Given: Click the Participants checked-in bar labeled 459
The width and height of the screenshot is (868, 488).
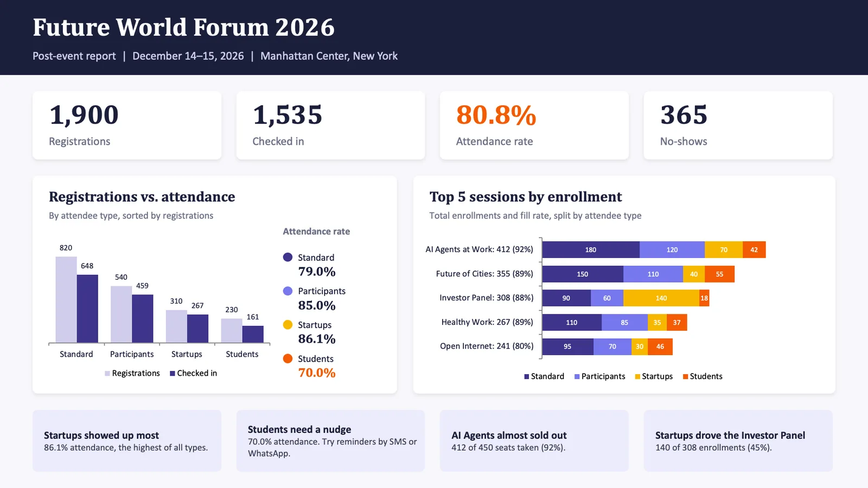Looking at the screenshot, I should point(143,318).
